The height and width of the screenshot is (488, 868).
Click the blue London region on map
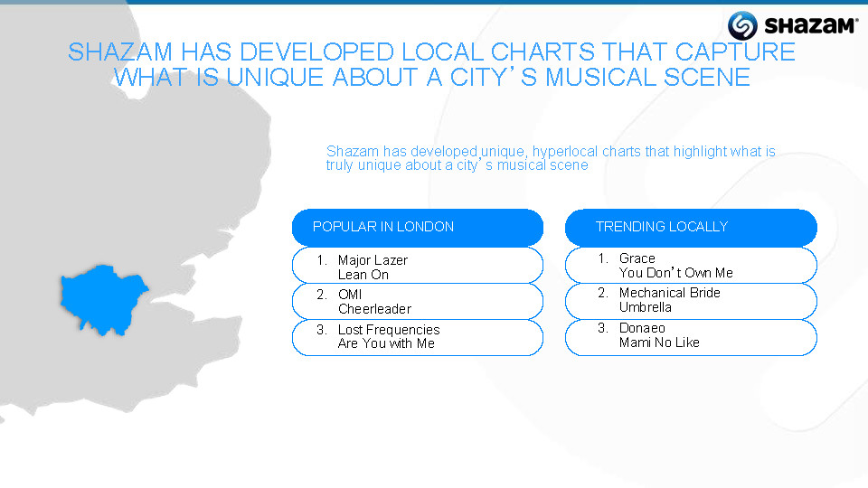102,300
